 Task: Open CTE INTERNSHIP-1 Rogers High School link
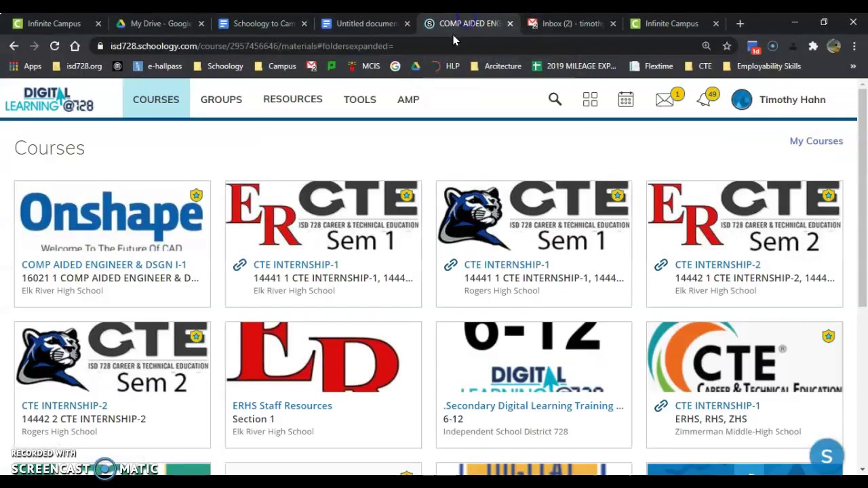(x=507, y=264)
